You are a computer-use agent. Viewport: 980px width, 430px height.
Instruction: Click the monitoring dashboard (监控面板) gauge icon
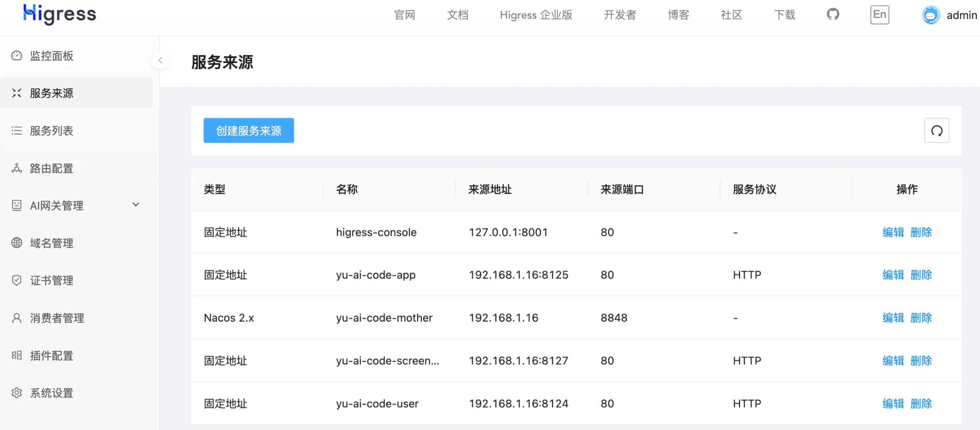[x=17, y=56]
